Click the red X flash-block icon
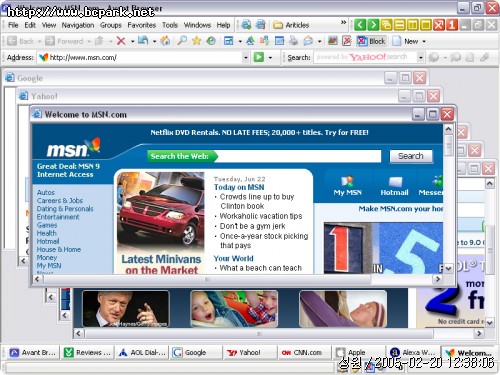500x375 pixels. click(347, 41)
